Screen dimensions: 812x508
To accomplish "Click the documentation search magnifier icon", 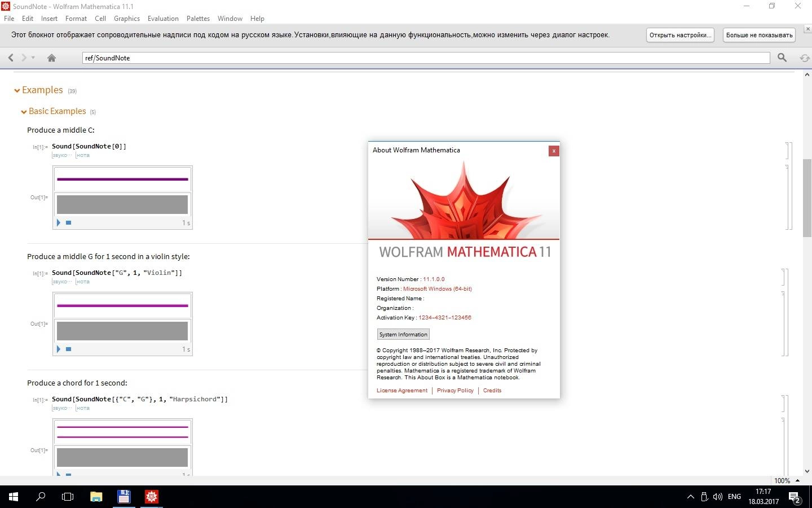I will [x=782, y=58].
